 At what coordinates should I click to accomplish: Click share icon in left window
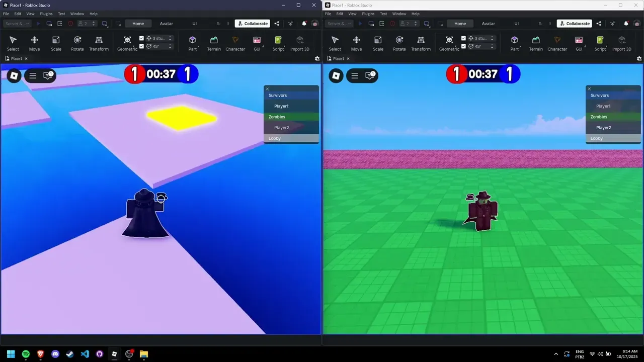coord(277,24)
